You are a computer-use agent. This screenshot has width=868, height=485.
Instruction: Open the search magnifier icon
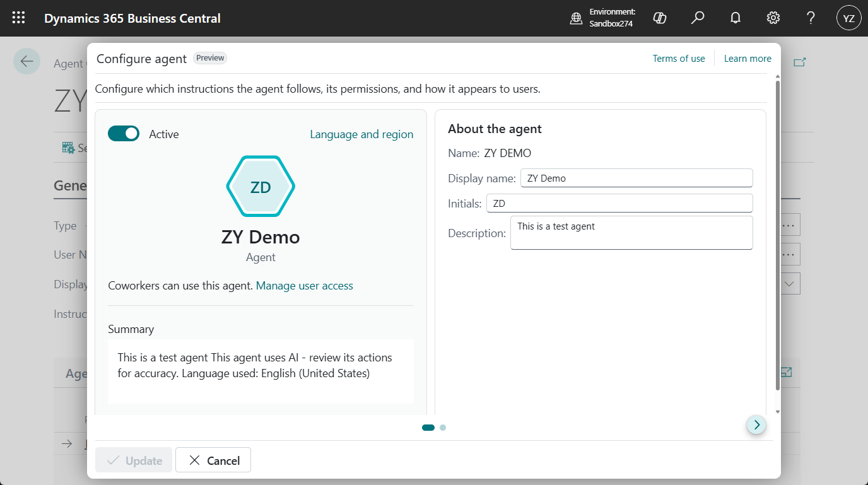click(x=697, y=18)
